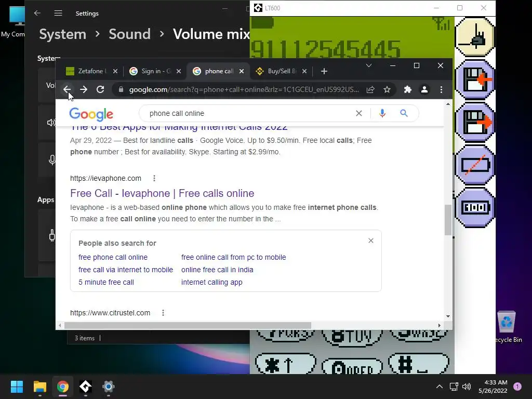Click the vertical scrollbar thumb in Chrome
The image size is (532, 399).
(448, 220)
